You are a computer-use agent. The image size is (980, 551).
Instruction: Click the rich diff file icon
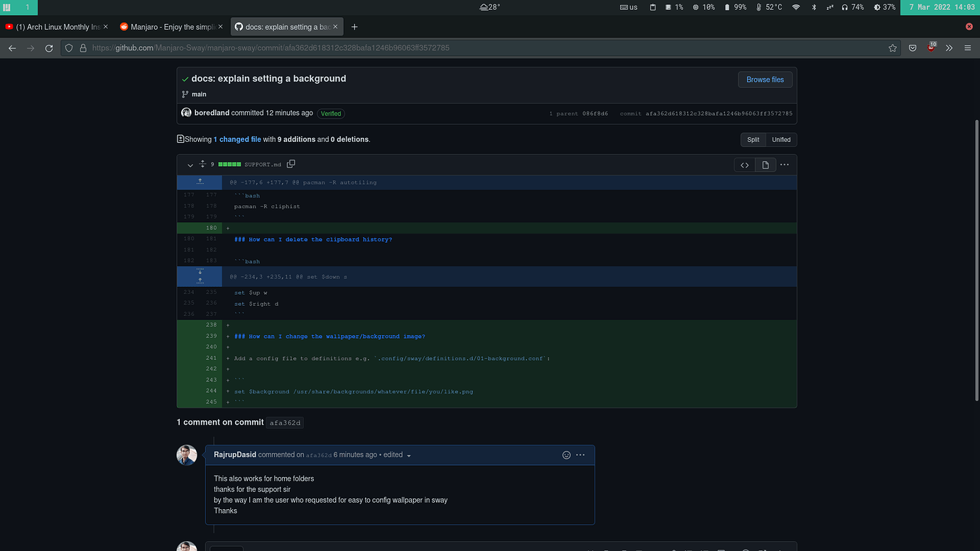pos(765,164)
